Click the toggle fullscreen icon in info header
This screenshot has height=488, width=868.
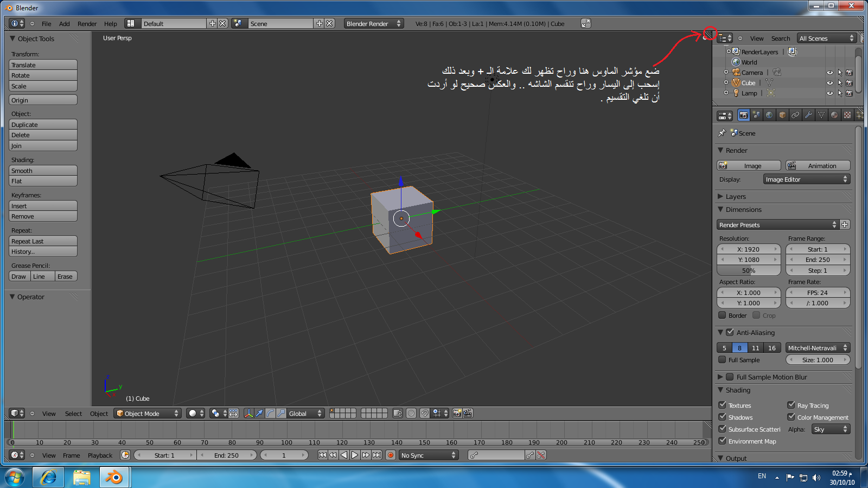585,23
